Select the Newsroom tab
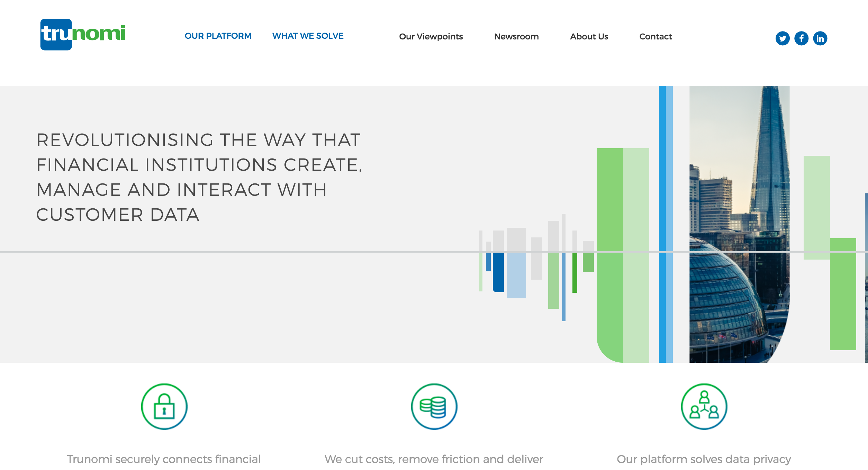868x470 pixels. (517, 36)
